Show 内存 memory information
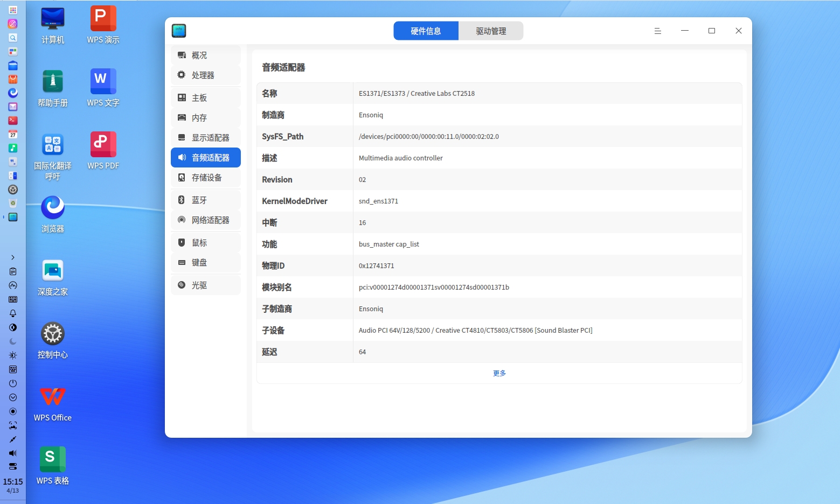840x504 pixels. [x=206, y=118]
